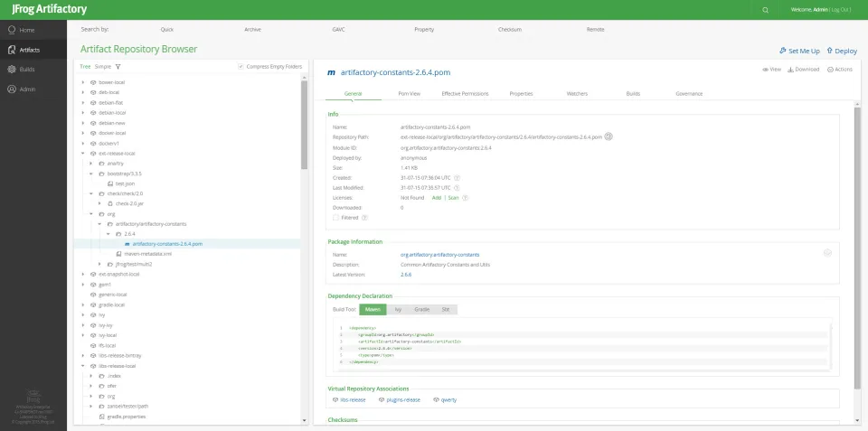Screen dimensions: 868x431
Task: Click the help icon next to Created date
Action: [458, 178]
